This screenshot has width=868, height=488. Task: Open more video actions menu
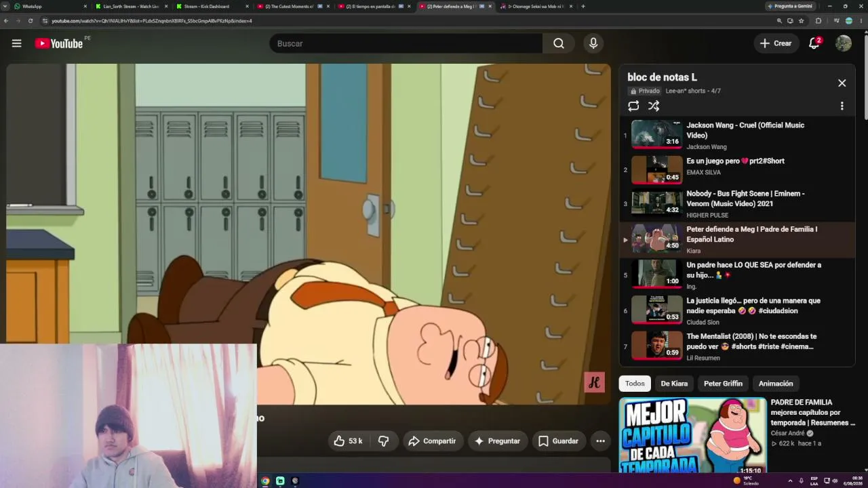[600, 441]
